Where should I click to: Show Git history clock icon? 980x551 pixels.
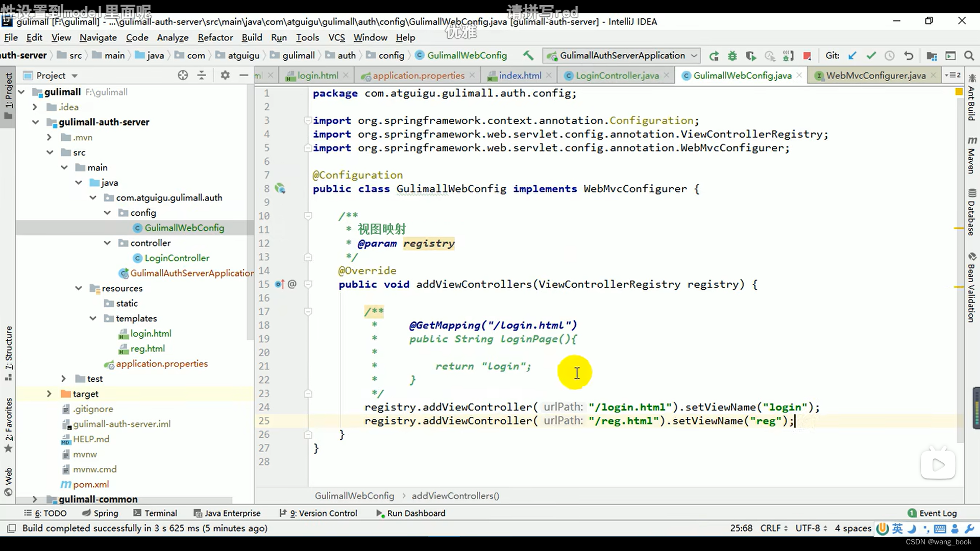pyautogui.click(x=890, y=56)
